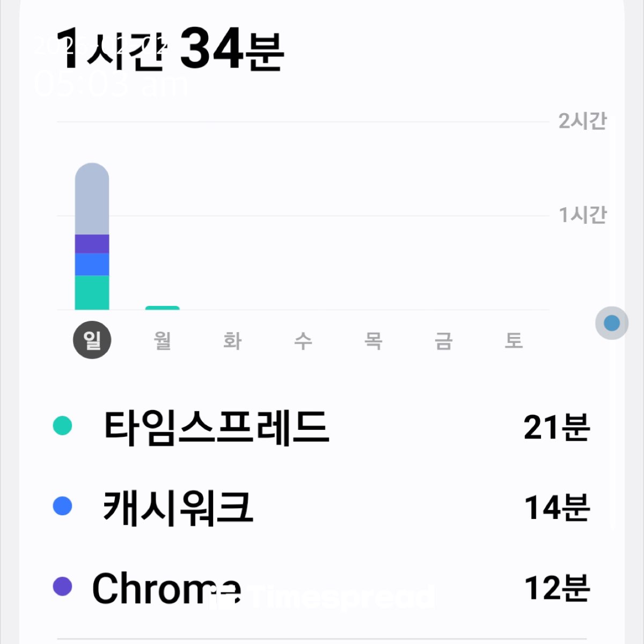644x644 pixels.
Task: Tap the blue segment of Sunday's bar
Action: 92,264
